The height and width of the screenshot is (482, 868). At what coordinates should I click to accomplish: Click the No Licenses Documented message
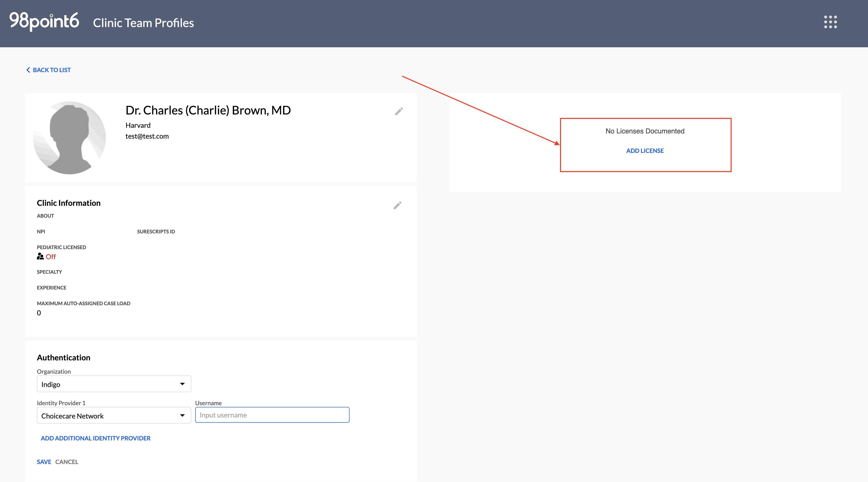(645, 131)
